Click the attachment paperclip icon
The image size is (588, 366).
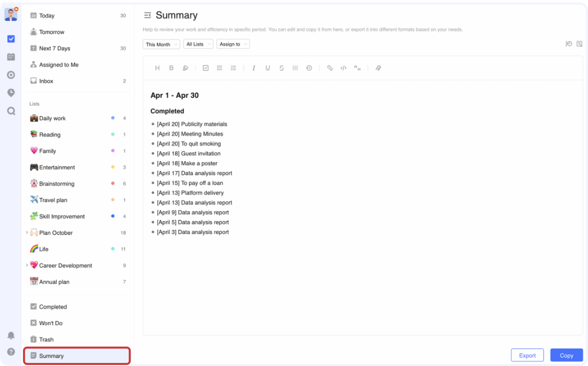pyautogui.click(x=378, y=68)
